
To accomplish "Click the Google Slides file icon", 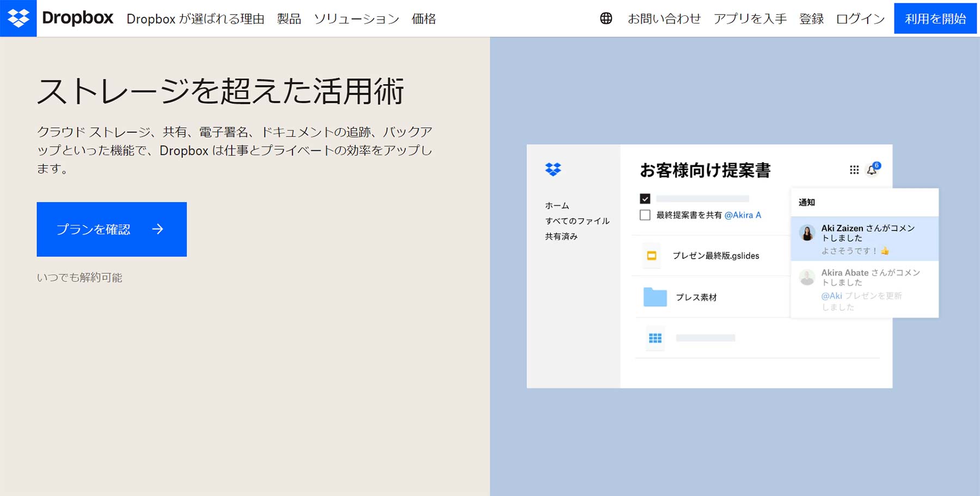I will [652, 255].
